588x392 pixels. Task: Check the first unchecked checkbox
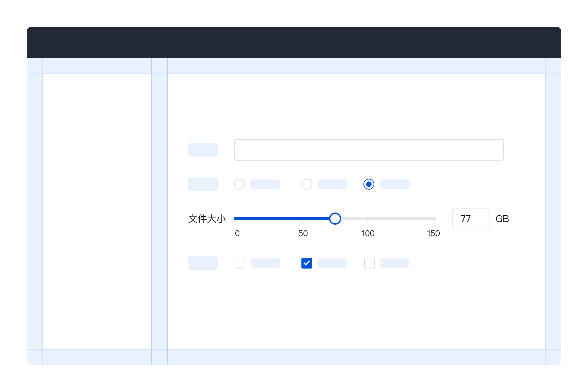tap(240, 263)
